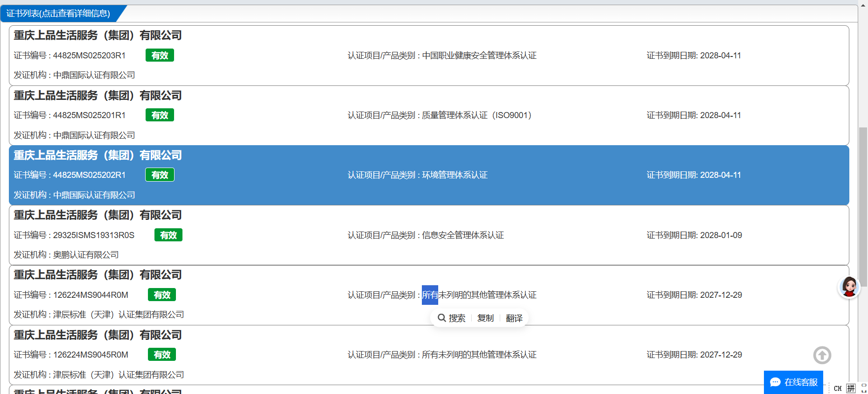Click the 信息安全管理体系认证 category text

tap(463, 235)
